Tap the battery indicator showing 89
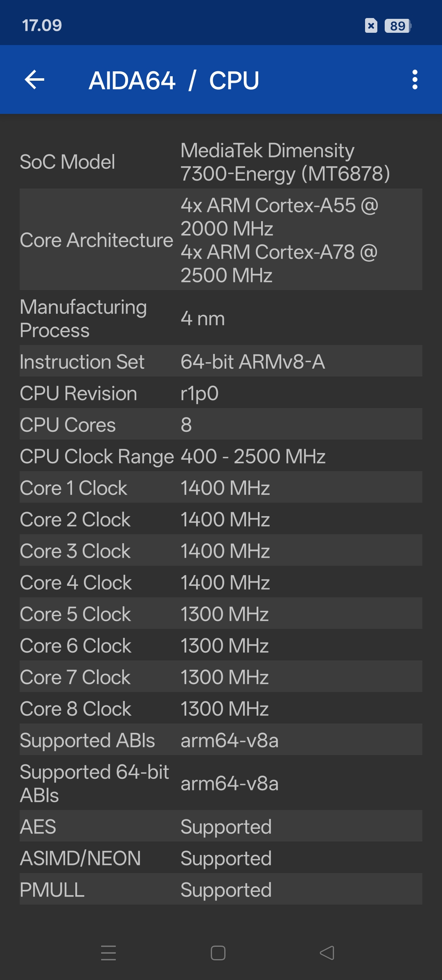The image size is (442, 980). (398, 26)
